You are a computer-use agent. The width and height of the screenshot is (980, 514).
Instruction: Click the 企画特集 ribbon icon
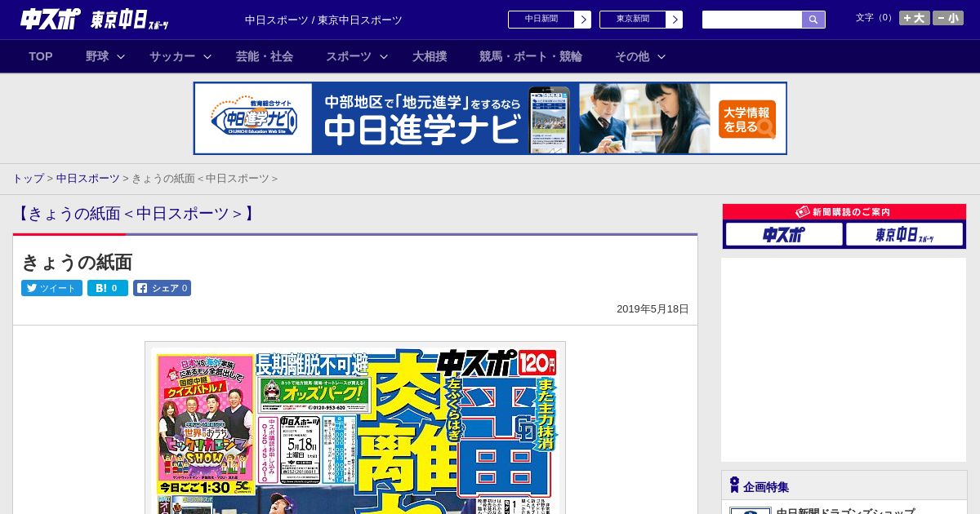click(734, 485)
